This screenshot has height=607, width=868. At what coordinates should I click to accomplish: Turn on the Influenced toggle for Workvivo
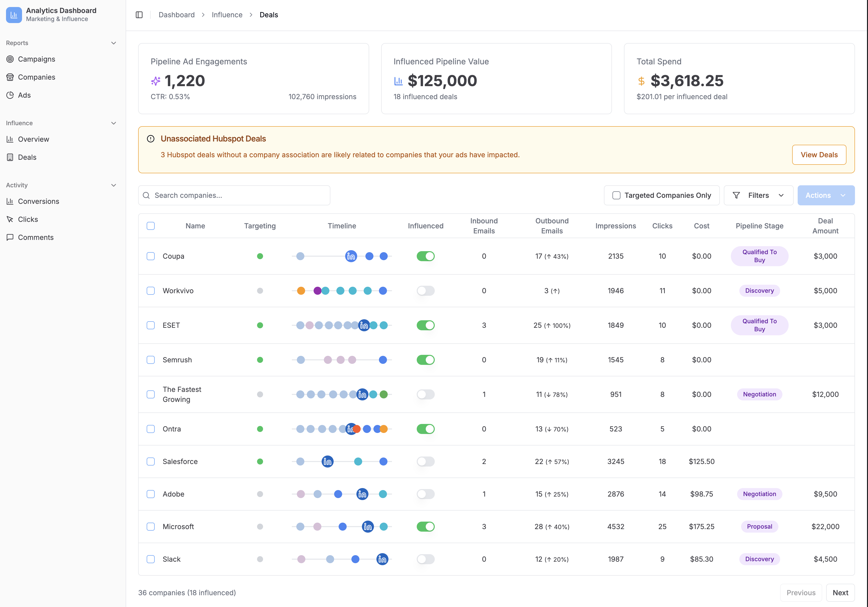[425, 290]
